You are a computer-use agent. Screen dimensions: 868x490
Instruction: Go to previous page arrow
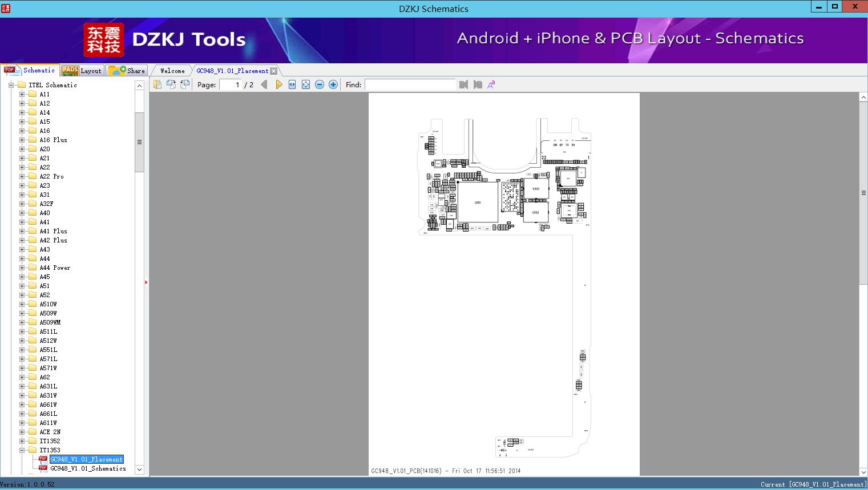coord(264,84)
